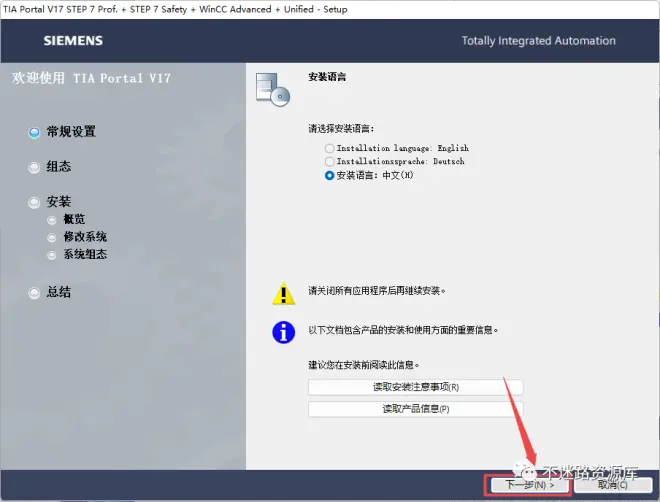Image resolution: width=660 pixels, height=502 pixels.
Task: Click the 以下文档包含产品的安装 info text
Action: pos(403,330)
